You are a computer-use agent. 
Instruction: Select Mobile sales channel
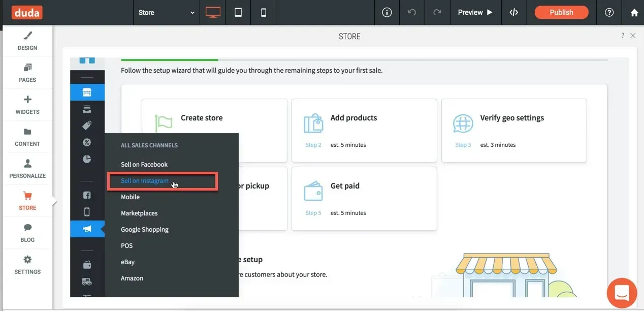pyautogui.click(x=130, y=197)
